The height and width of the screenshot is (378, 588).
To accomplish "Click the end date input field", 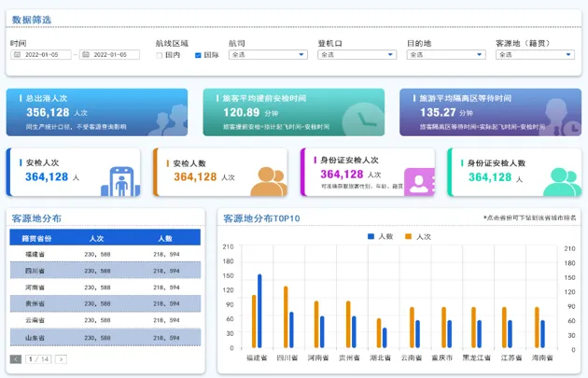I will click(x=109, y=55).
